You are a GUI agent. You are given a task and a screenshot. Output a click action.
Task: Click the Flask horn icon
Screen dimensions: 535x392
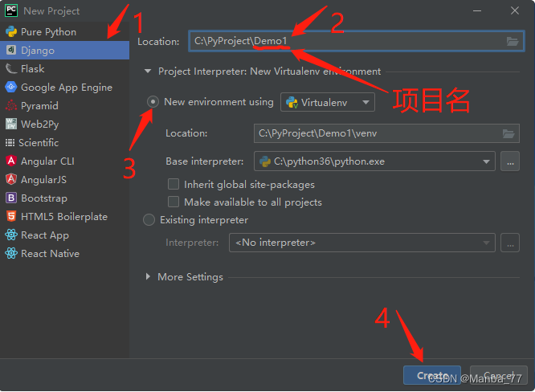[11, 68]
